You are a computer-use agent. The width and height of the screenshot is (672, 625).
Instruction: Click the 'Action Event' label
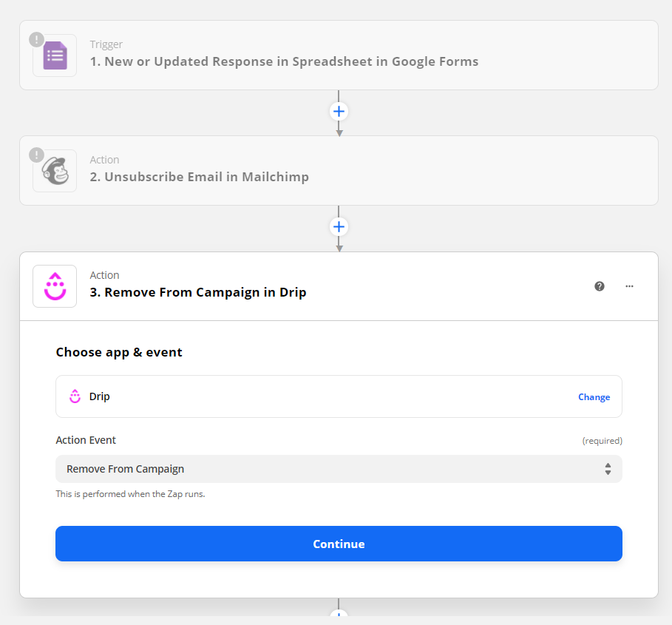click(x=86, y=440)
